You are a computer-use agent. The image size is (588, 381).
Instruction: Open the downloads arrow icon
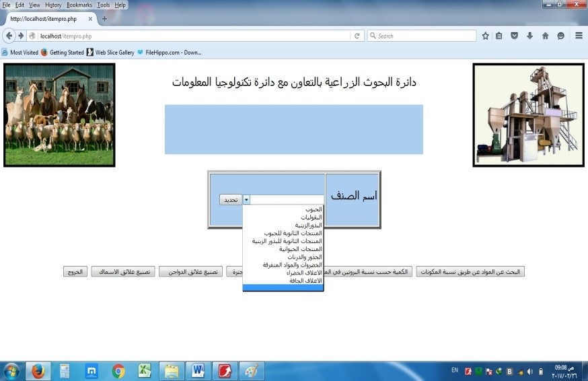click(529, 36)
